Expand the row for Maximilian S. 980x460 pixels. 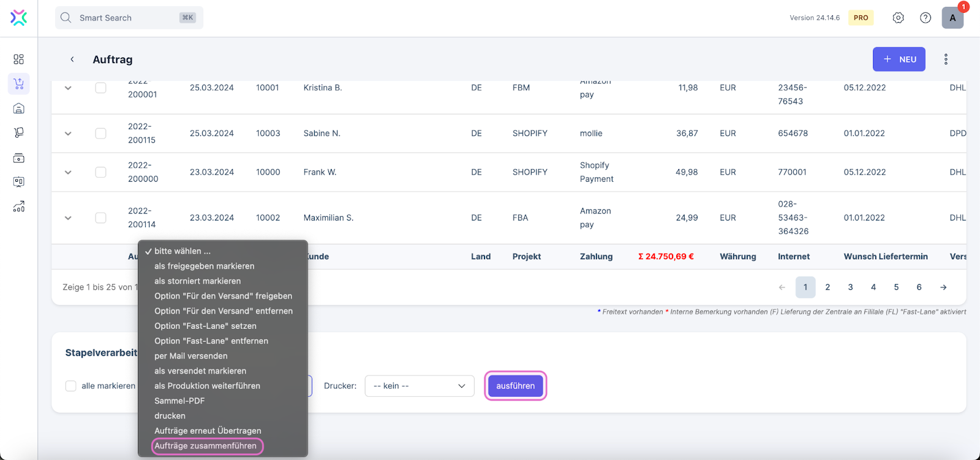(68, 218)
